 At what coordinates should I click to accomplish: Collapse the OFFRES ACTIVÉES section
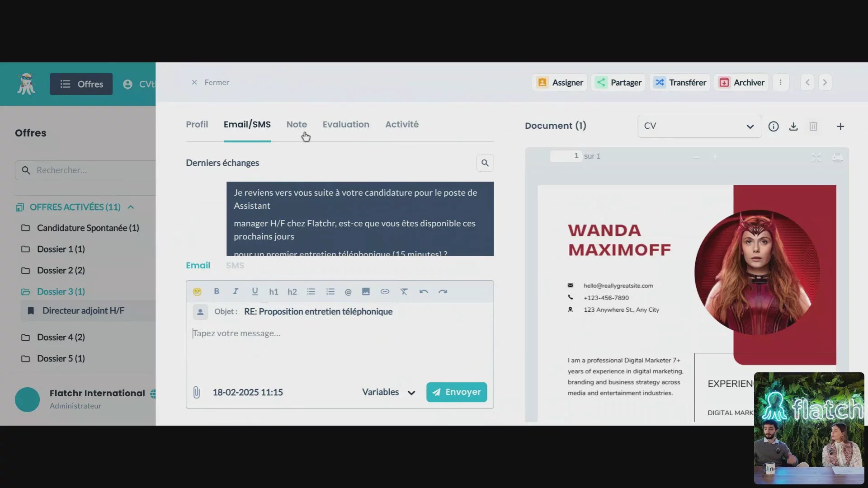pyautogui.click(x=131, y=207)
